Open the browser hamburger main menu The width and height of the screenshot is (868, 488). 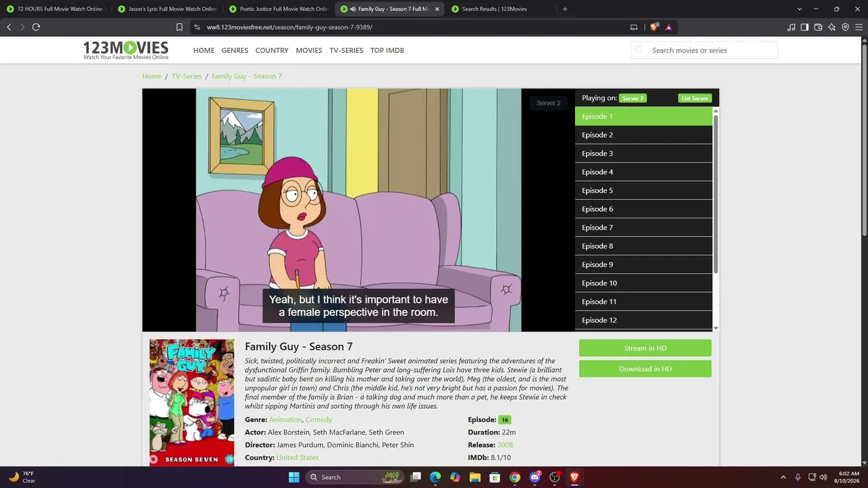point(859,27)
